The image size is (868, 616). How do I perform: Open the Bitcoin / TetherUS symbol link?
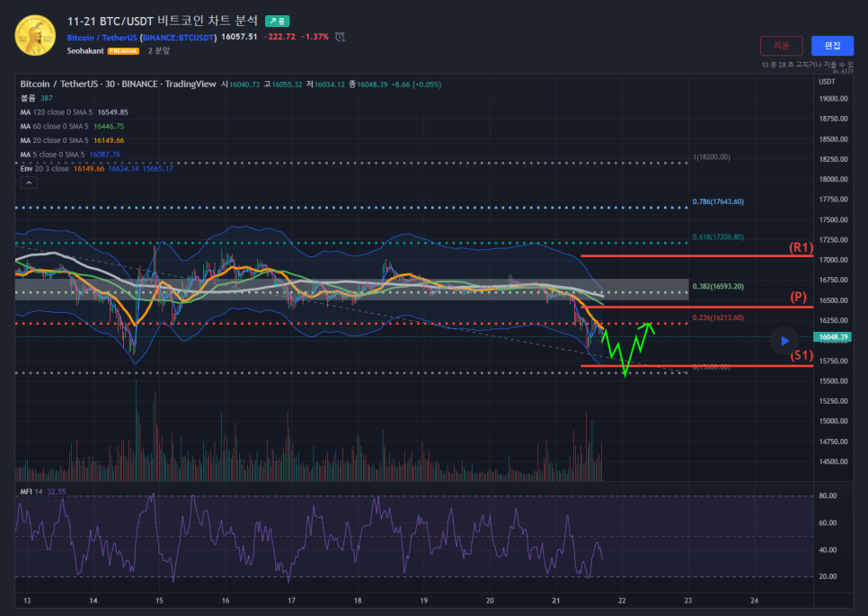pyautogui.click(x=102, y=37)
